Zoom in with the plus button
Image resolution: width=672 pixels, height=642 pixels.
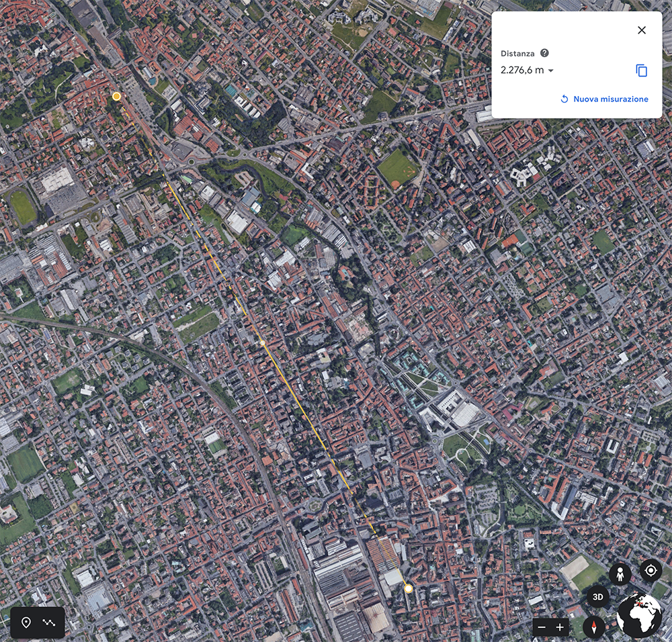pyautogui.click(x=560, y=627)
